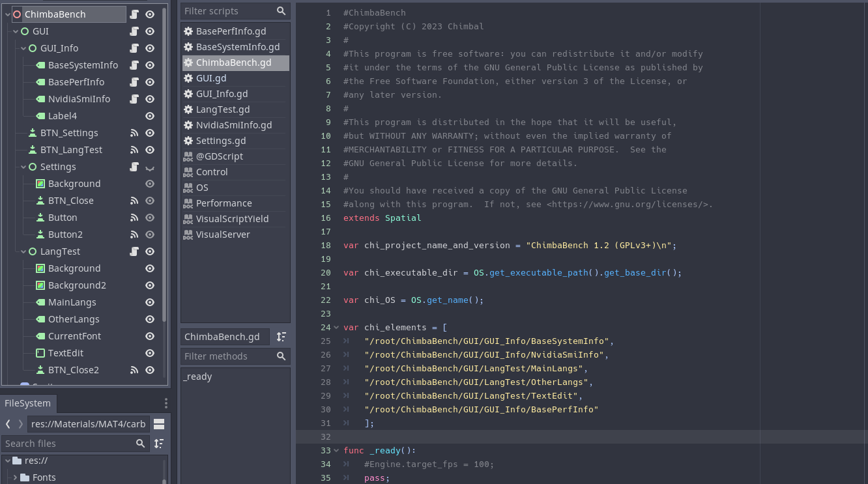Viewport: 868px width, 484px height.
Task: Open the @GDScript documentation entry
Action: click(x=235, y=156)
